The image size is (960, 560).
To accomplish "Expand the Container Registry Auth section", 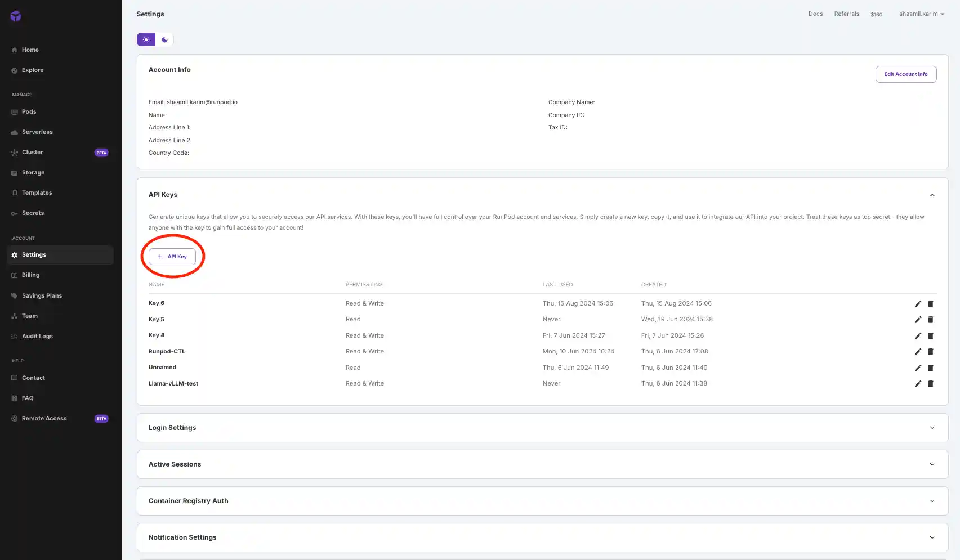I will (932, 501).
